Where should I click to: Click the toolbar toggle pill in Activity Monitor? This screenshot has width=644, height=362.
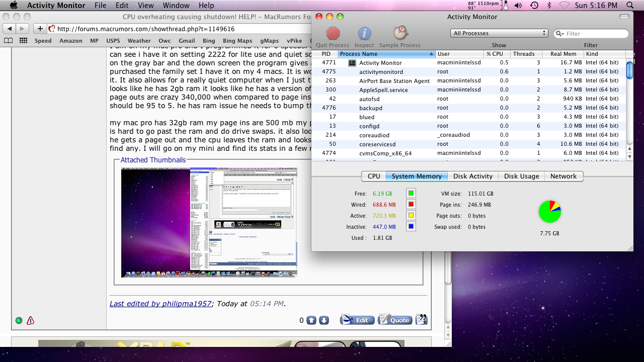[x=624, y=17]
